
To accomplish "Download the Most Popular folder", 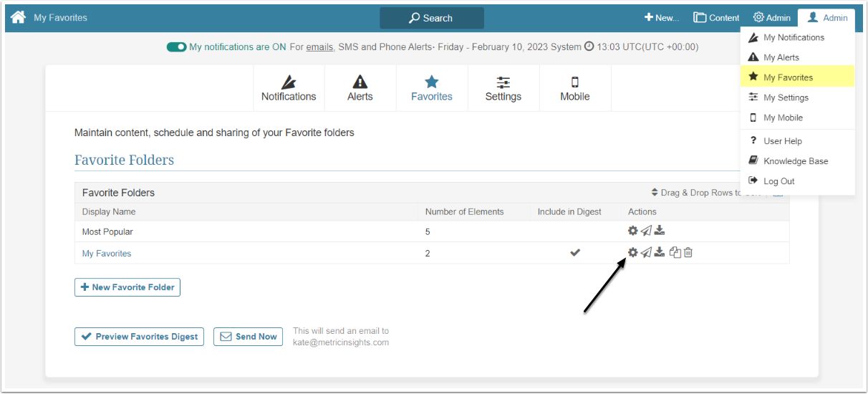I will point(660,231).
